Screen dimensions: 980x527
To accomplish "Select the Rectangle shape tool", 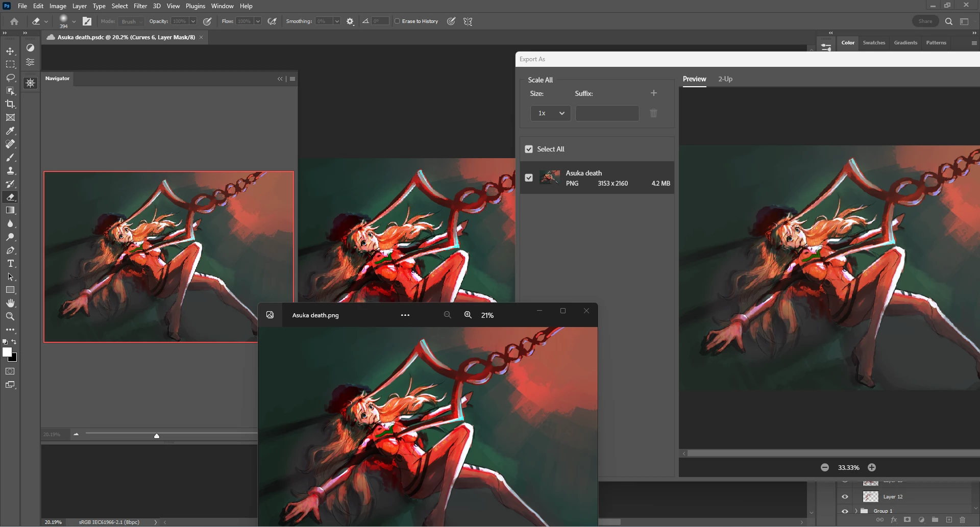I will (x=10, y=290).
